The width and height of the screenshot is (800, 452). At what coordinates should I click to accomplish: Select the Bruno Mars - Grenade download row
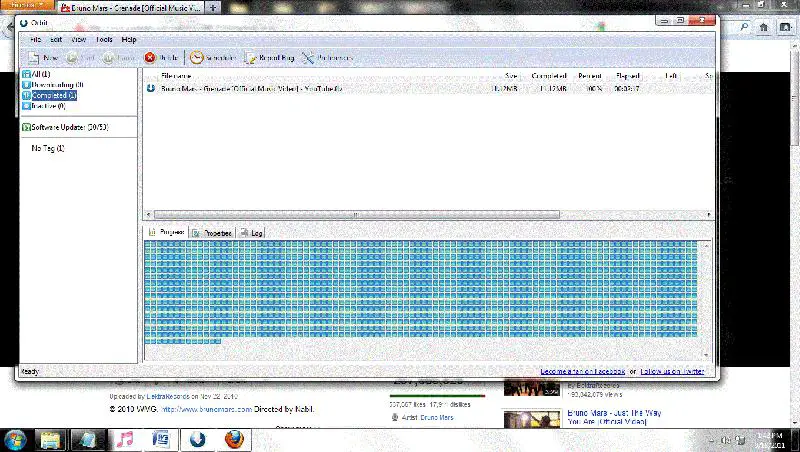429,88
